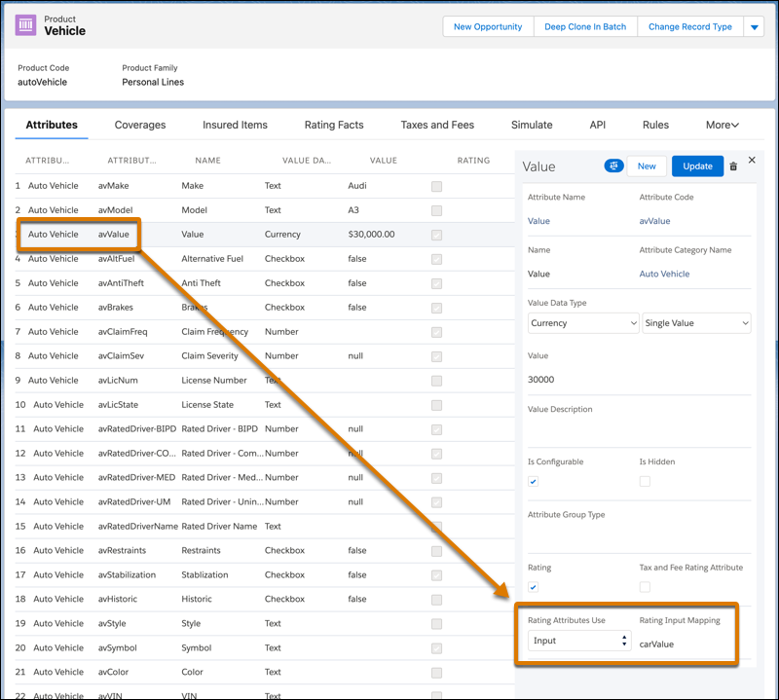Go to Rating Facts tab
779x700 pixels.
334,125
